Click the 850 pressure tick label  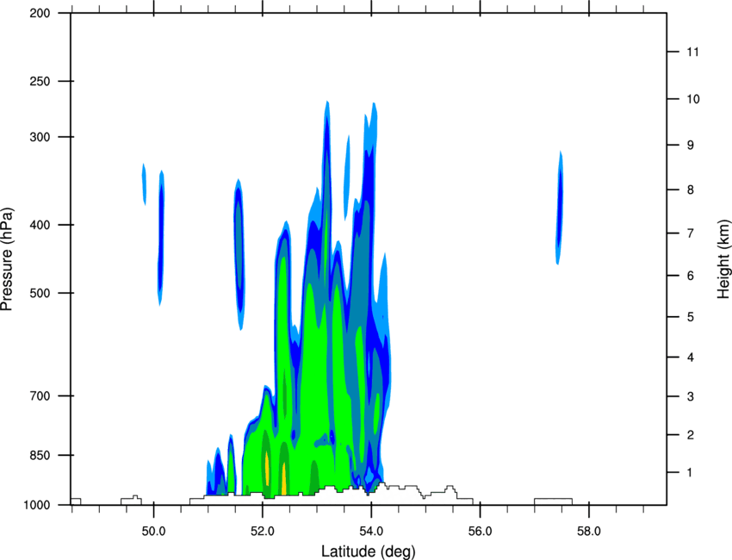40,455
